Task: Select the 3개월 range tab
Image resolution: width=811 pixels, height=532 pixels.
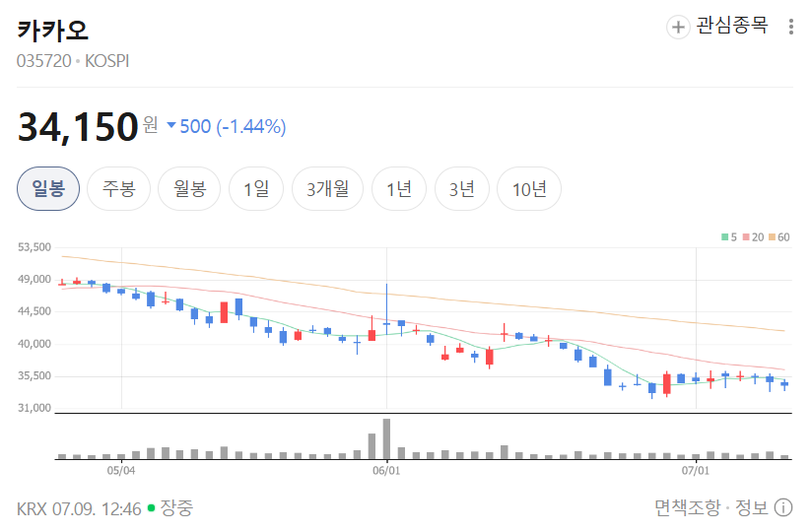Action: point(327,189)
